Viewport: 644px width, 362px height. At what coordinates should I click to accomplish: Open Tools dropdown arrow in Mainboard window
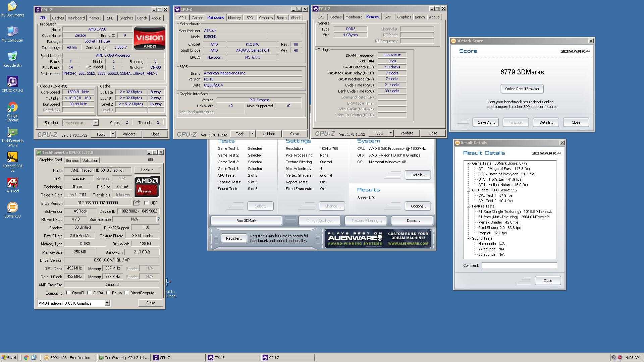point(253,134)
